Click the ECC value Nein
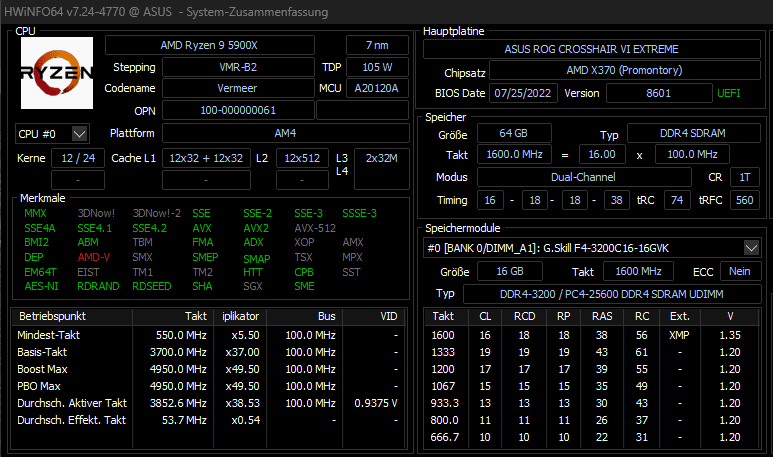This screenshot has height=457, width=773. pyautogui.click(x=740, y=271)
